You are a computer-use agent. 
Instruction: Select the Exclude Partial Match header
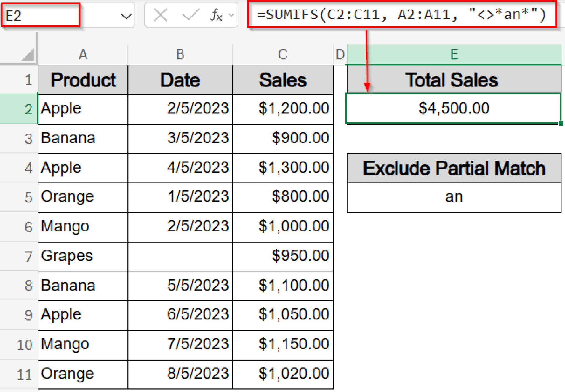pos(454,167)
